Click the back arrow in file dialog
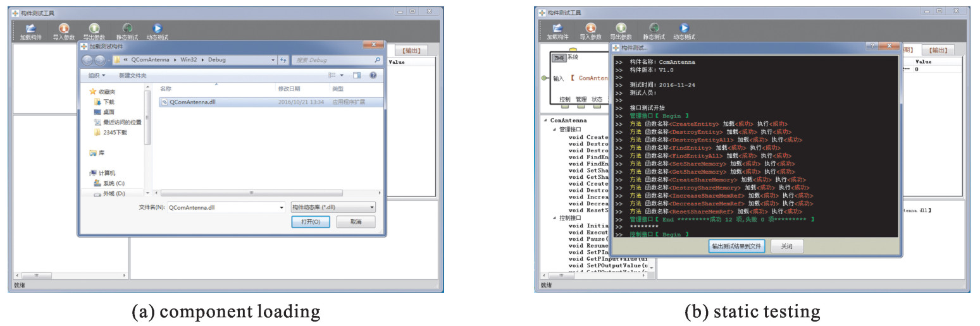The height and width of the screenshot is (326, 980). click(88, 60)
